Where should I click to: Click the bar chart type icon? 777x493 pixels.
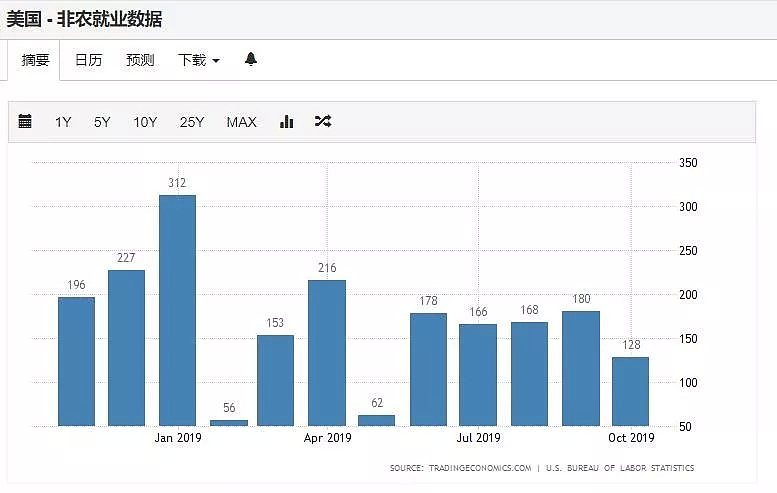point(286,121)
